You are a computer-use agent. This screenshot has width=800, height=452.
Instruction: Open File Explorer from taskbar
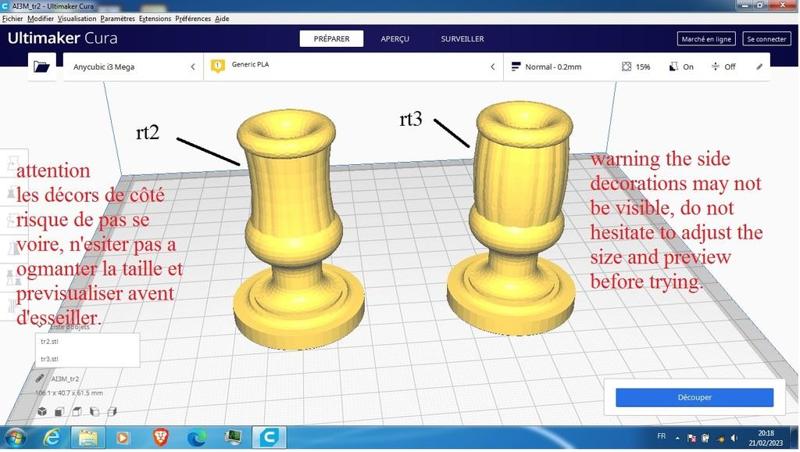pos(88,438)
